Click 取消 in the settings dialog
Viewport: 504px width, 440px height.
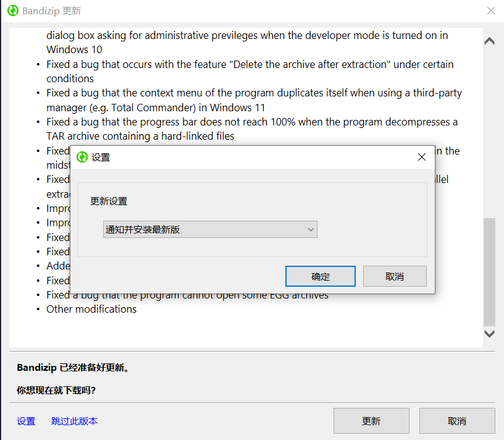tap(395, 276)
